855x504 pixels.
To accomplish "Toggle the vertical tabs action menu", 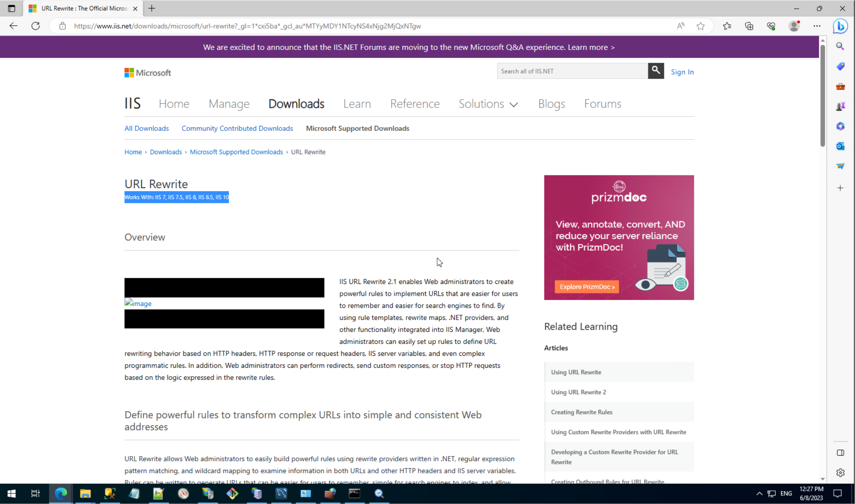I will pyautogui.click(x=11, y=8).
